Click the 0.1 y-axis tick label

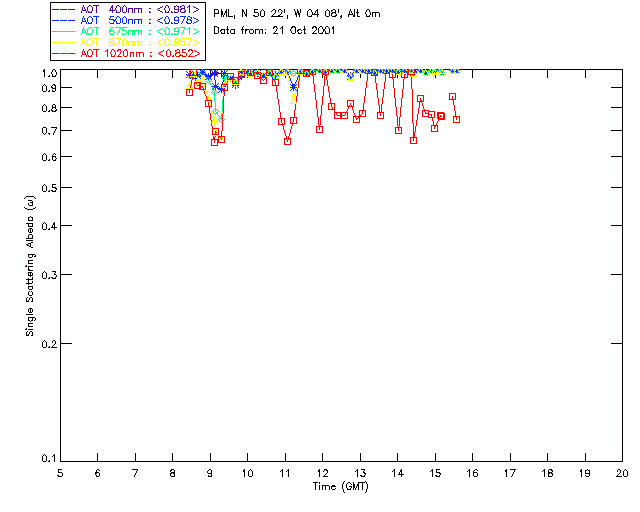point(49,459)
